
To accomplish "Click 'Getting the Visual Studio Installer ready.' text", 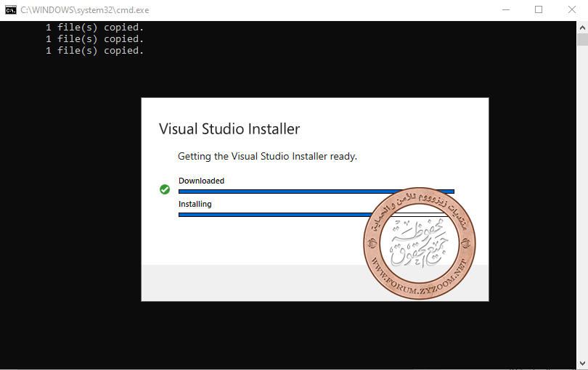I will tap(267, 156).
